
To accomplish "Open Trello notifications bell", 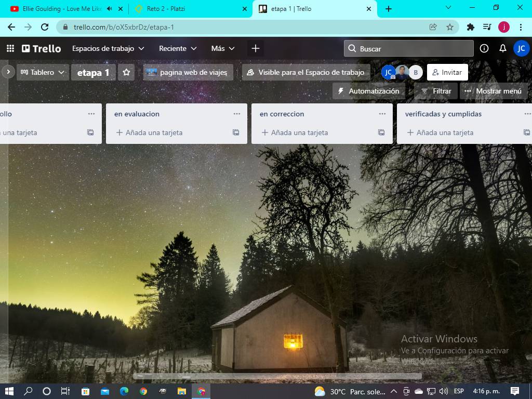I will coord(503,48).
